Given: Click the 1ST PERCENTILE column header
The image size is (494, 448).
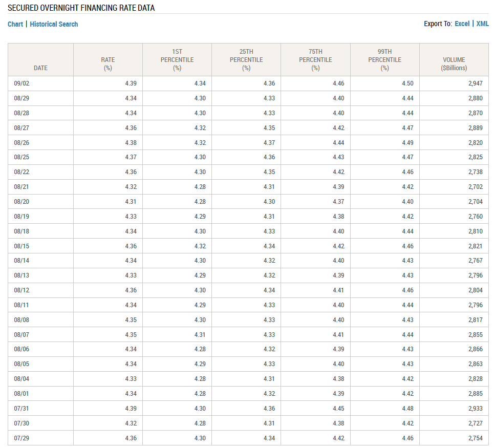Looking at the screenshot, I should pyautogui.click(x=177, y=60).
